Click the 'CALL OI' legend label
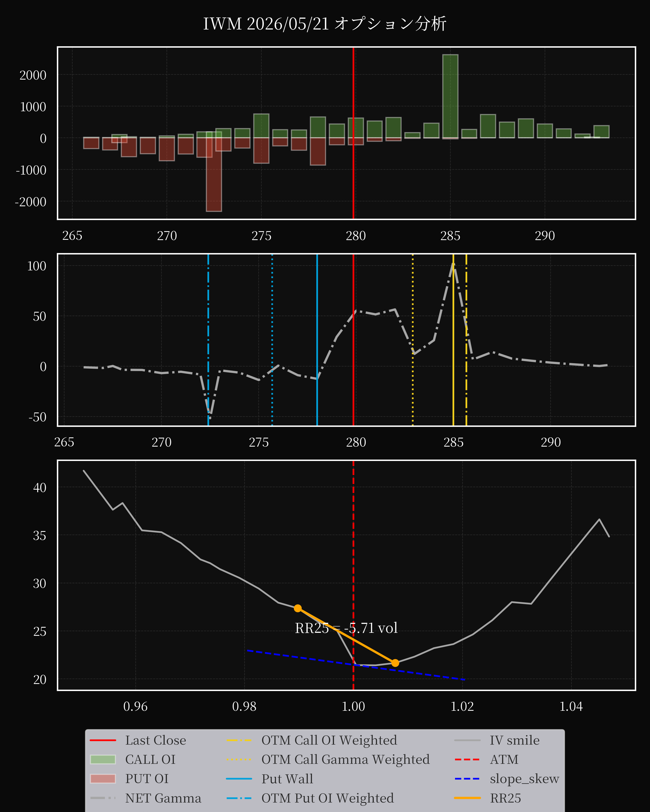Image resolution: width=650 pixels, height=812 pixels. click(x=150, y=759)
